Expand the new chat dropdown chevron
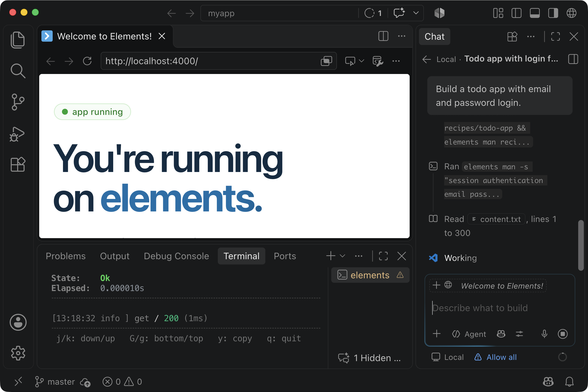 click(416, 13)
